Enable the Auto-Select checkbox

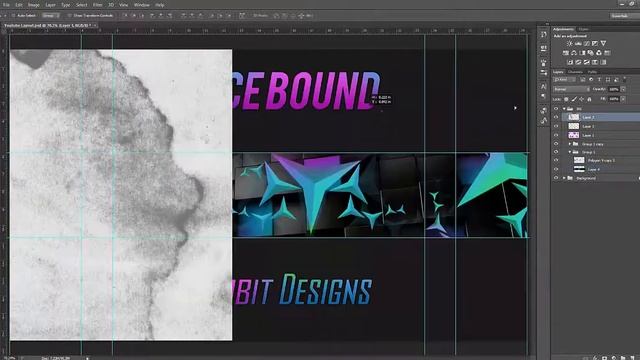(13, 16)
